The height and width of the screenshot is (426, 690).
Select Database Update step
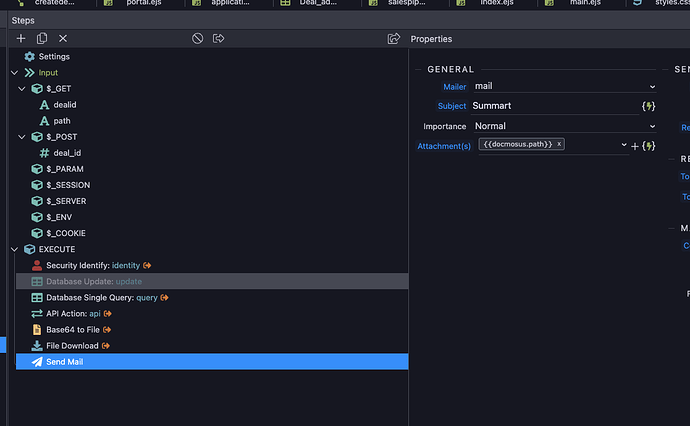[212, 281]
